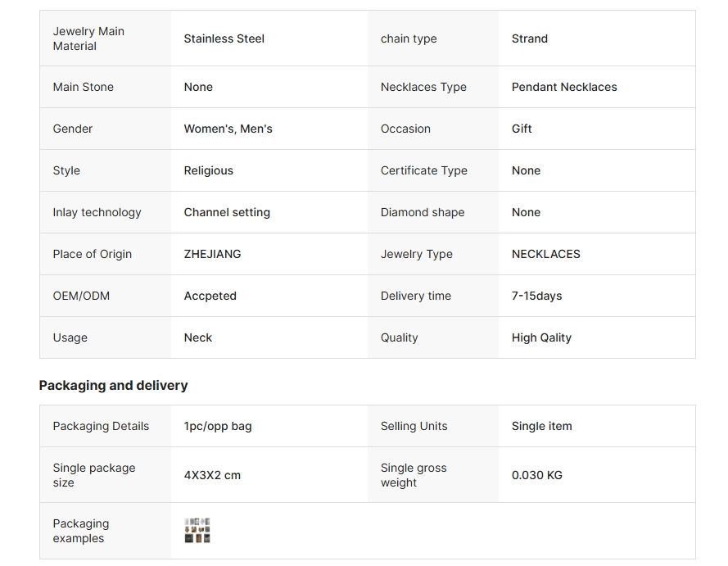Open the packaging examples thumbnail image
Viewport: 728px width, 566px height.
coord(197,530)
